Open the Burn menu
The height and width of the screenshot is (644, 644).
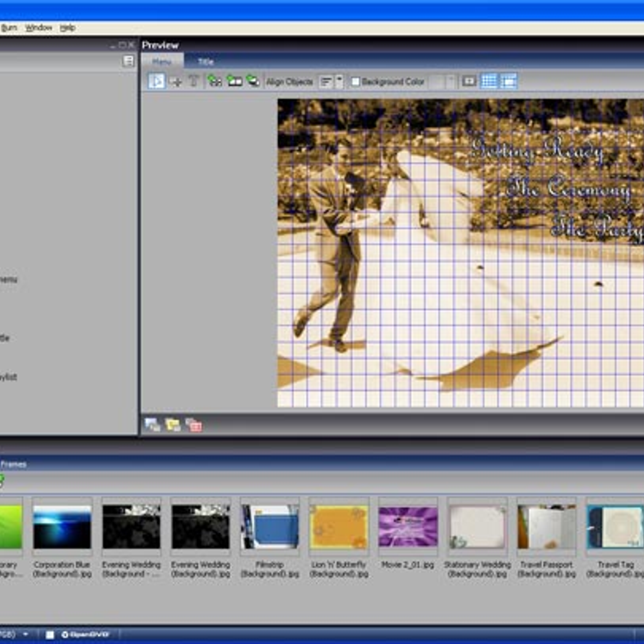click(x=9, y=28)
